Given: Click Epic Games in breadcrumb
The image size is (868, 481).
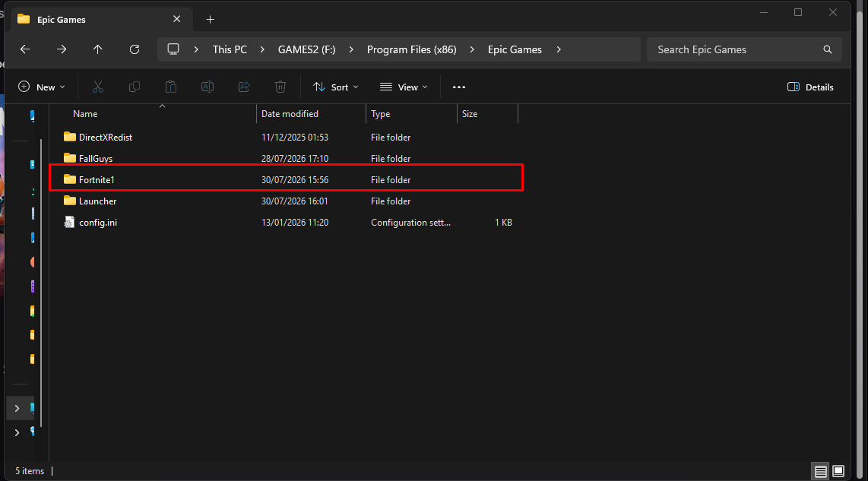Looking at the screenshot, I should click(x=515, y=49).
